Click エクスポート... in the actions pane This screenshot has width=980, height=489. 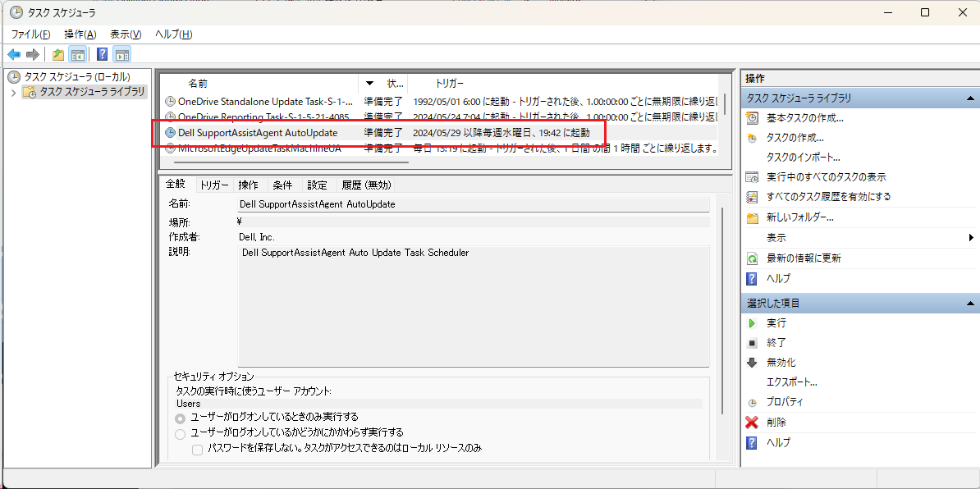click(791, 382)
